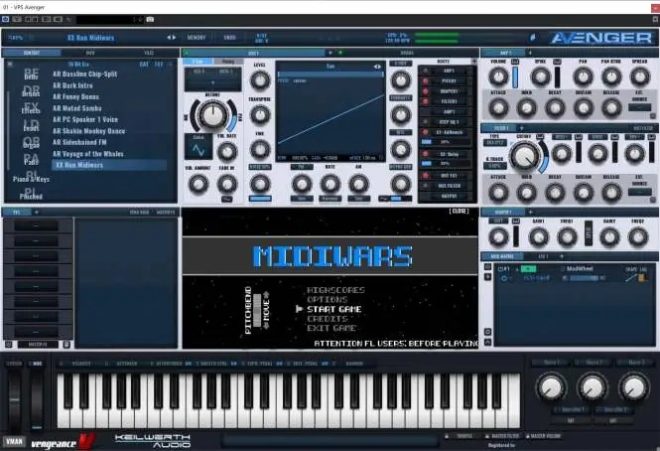
Task: Click the sine waveform display in oscillator
Action: pos(197,149)
